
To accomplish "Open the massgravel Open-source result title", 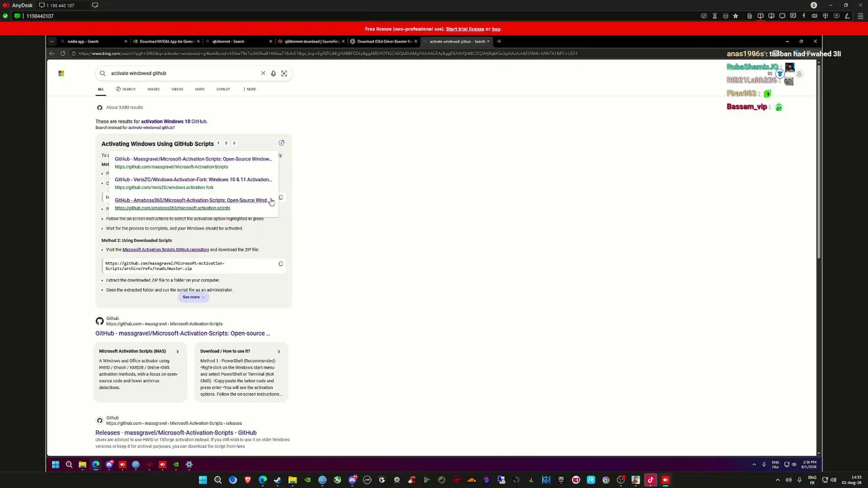I will 182,333.
